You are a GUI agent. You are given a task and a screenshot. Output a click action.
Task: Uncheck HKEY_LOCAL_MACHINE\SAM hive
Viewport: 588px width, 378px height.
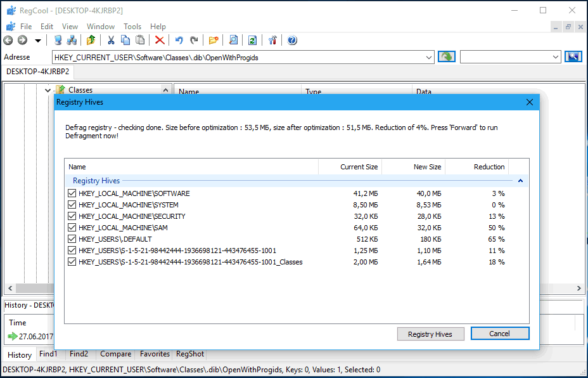(x=72, y=228)
